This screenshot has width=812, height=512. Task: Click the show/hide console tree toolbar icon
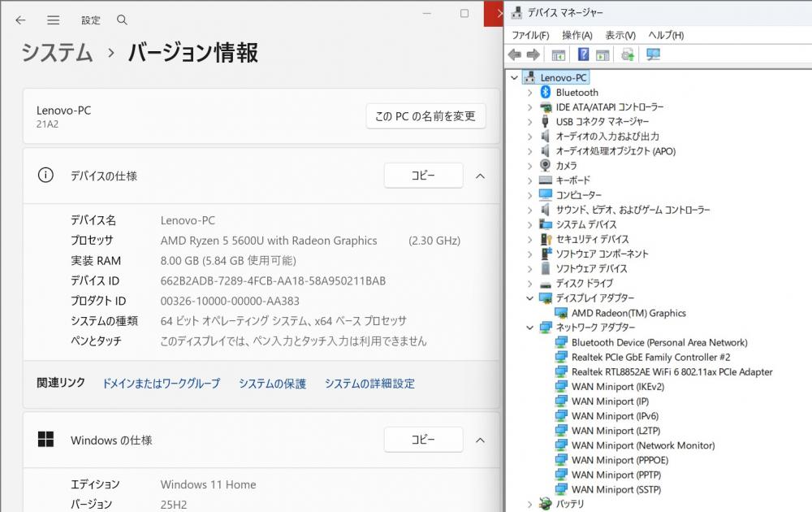click(x=558, y=54)
